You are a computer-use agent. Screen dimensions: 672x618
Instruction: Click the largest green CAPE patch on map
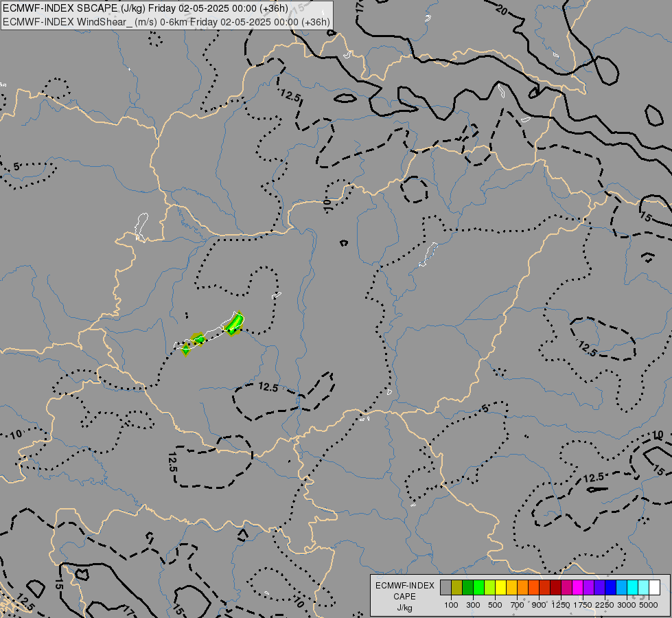(235, 324)
